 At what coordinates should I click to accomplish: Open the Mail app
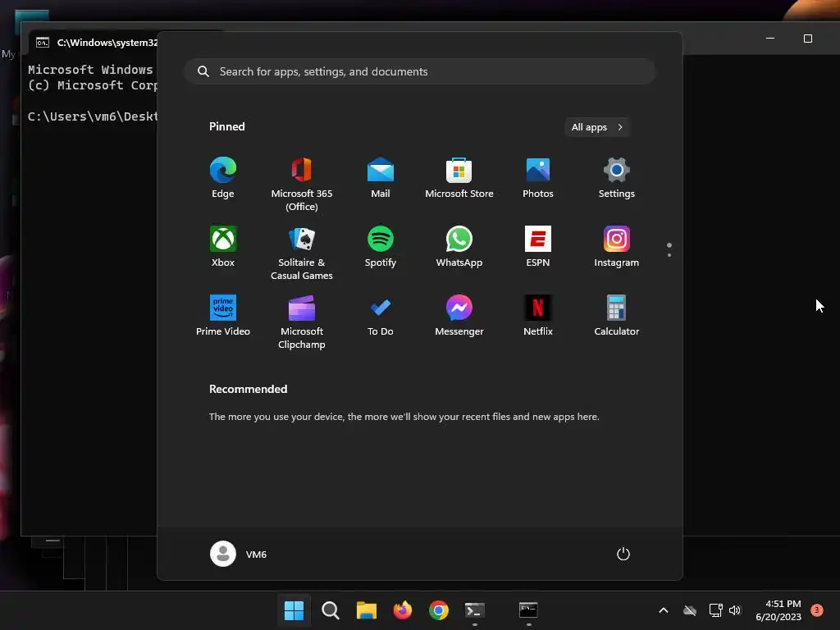coord(381,178)
